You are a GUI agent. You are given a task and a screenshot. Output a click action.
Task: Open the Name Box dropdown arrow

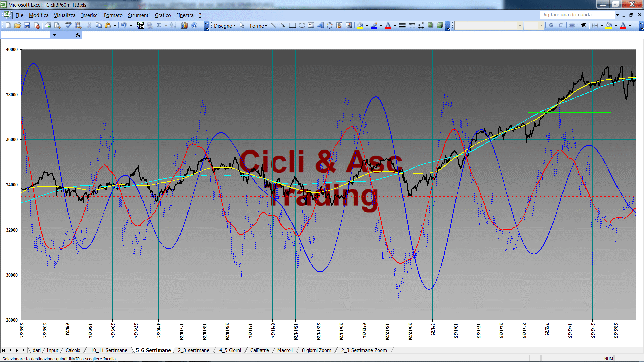point(54,35)
